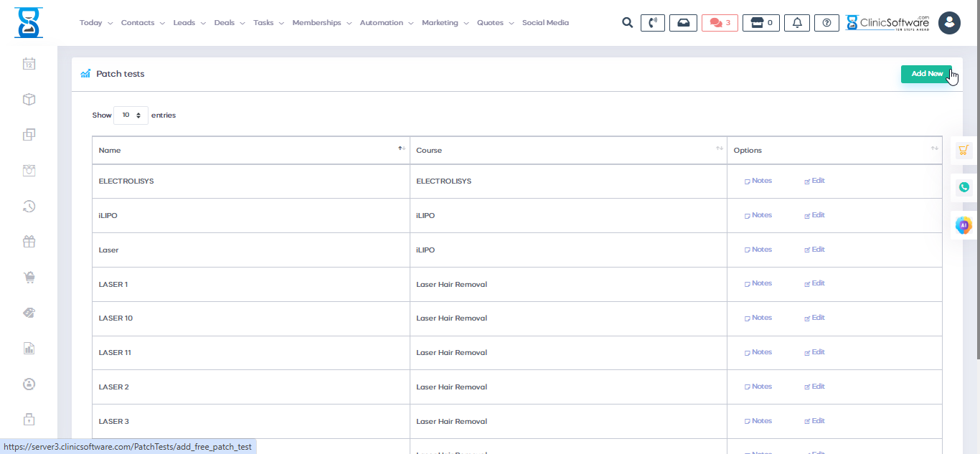Open the orange cart icon on the right edge
This screenshot has width=980, height=454.
click(963, 150)
